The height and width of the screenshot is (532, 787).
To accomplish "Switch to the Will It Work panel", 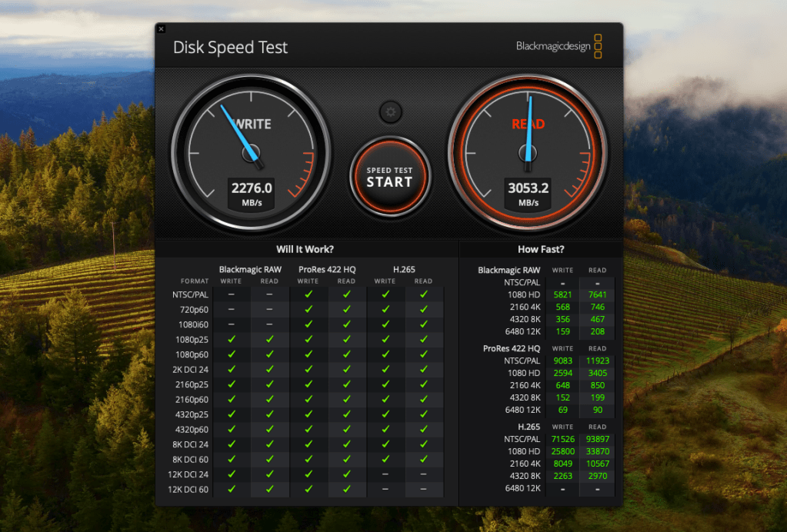I will [x=306, y=249].
